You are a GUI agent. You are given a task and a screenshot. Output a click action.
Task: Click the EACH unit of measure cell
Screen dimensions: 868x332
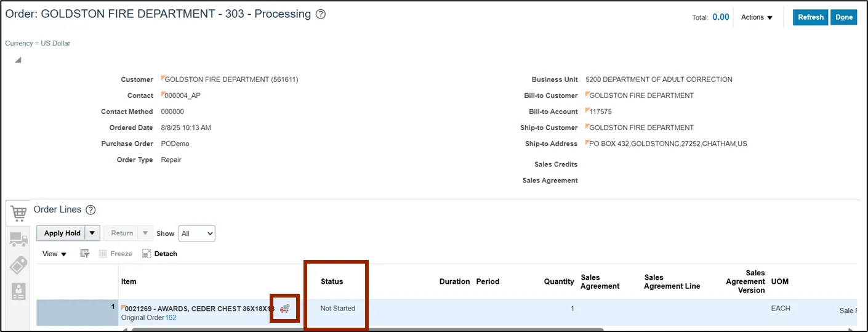[781, 308]
